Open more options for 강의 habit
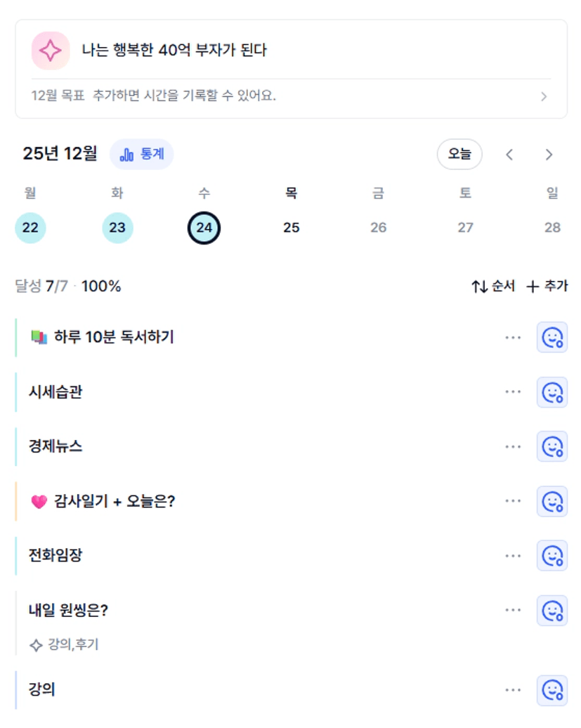 tap(514, 690)
